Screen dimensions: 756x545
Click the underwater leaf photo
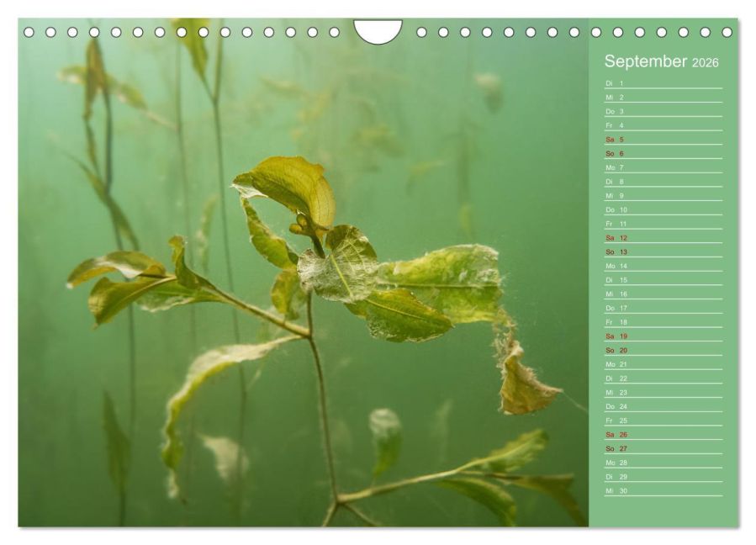click(x=304, y=272)
